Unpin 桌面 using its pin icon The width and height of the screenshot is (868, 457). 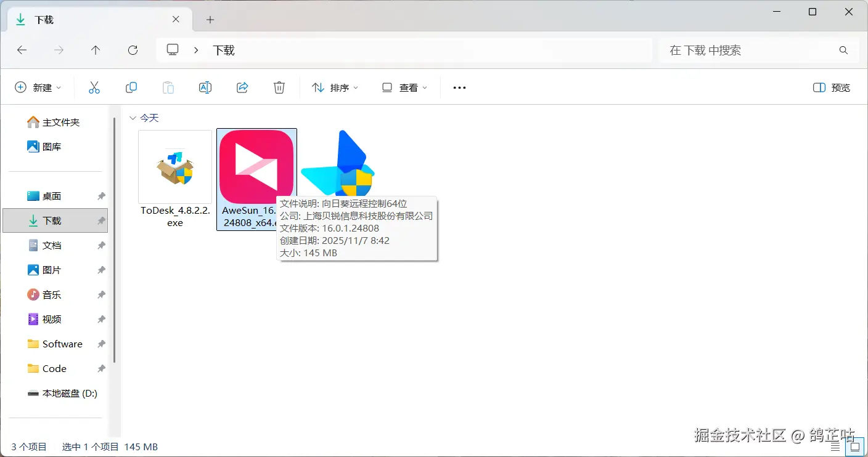pos(101,196)
